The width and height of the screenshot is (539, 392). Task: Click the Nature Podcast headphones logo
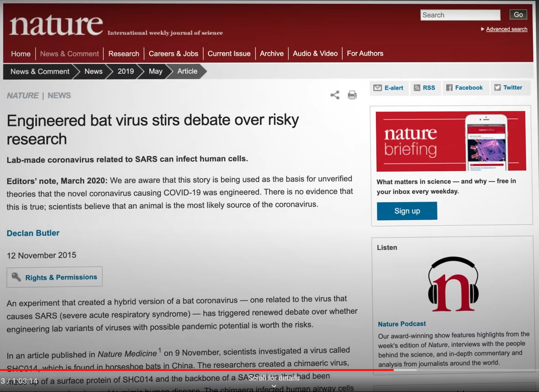coord(453,284)
